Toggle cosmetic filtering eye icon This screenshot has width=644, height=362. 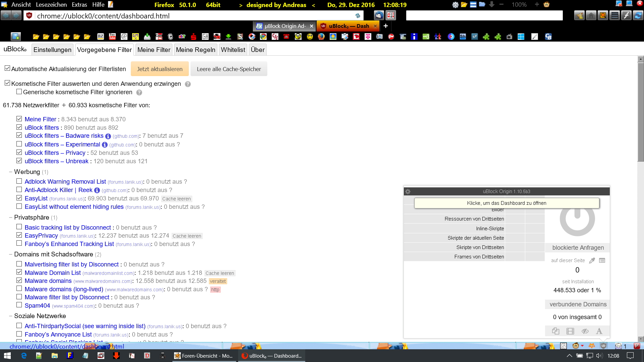(x=585, y=331)
